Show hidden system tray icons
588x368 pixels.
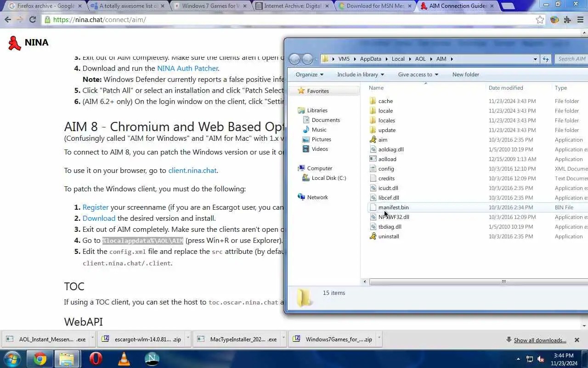[518, 359]
